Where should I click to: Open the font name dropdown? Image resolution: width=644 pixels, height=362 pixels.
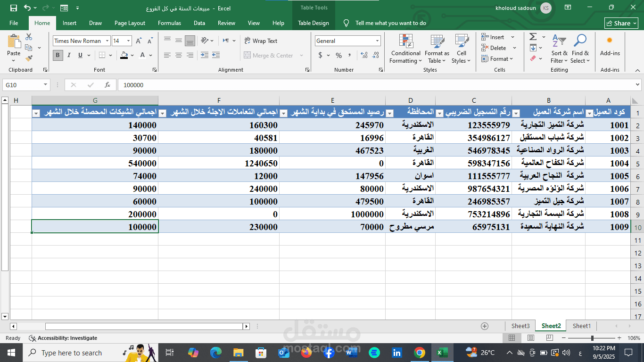(107, 41)
